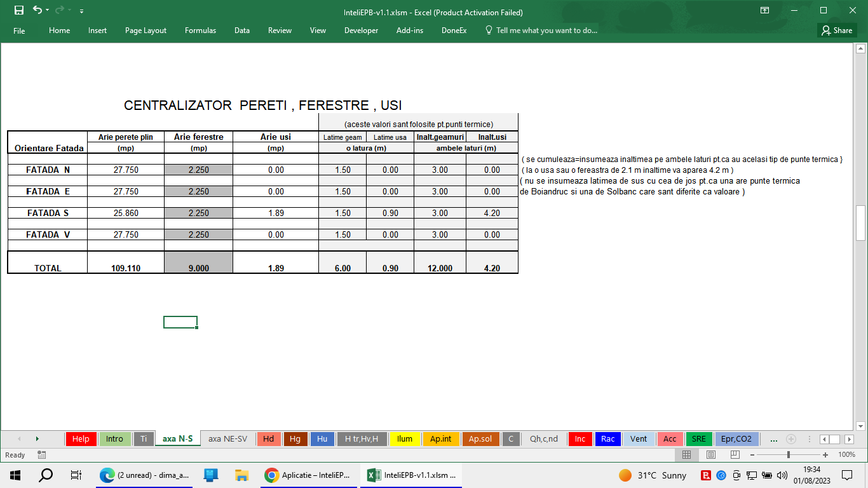Click the Save icon in Quick Access Toolbar

click(x=19, y=11)
